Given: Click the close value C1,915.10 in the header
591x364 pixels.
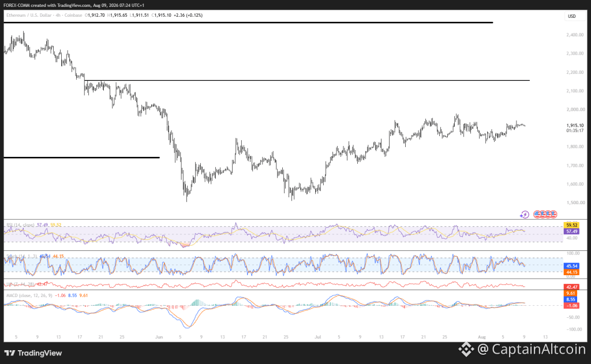Looking at the screenshot, I should click(162, 16).
